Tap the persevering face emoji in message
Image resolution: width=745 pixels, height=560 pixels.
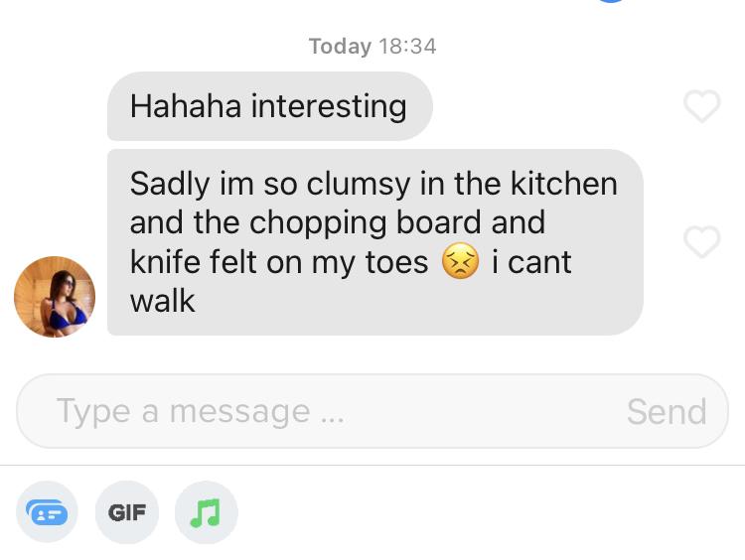coord(460,261)
